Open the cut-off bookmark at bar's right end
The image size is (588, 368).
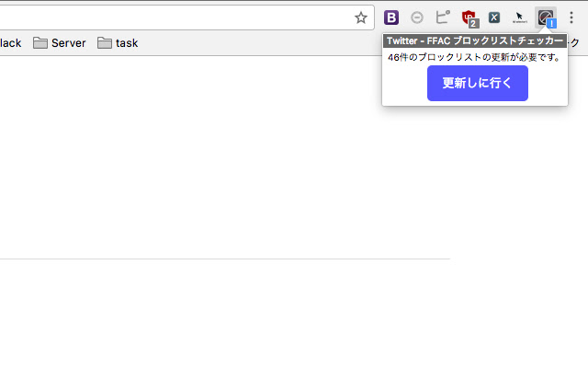[x=575, y=42]
